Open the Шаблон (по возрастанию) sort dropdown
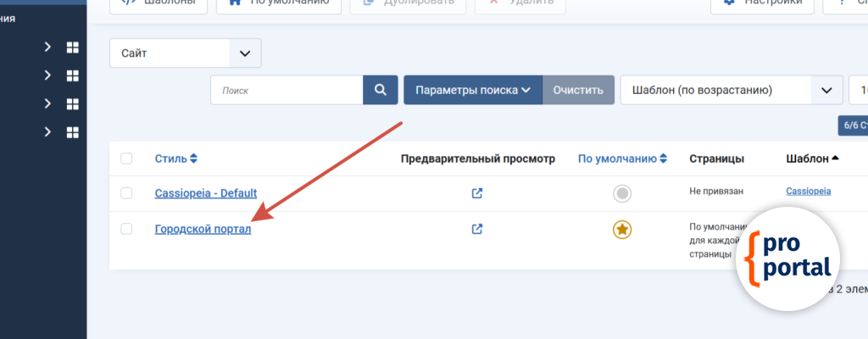 (x=726, y=90)
